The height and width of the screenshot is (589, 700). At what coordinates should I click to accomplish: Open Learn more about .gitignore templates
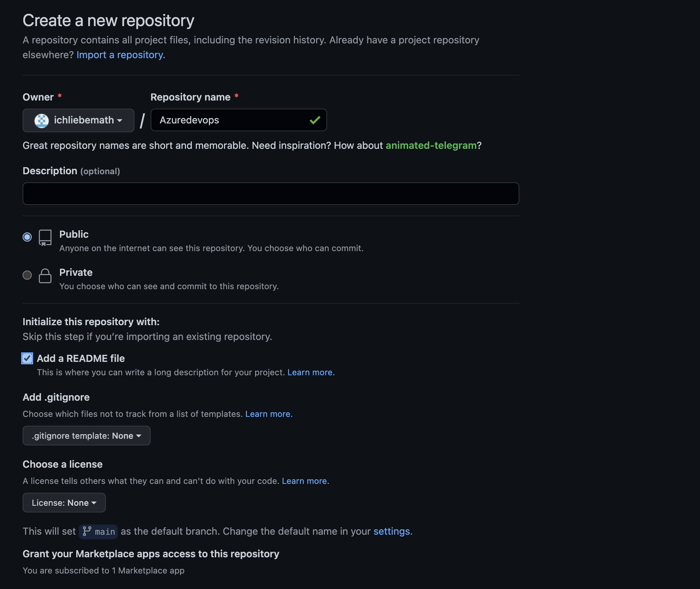(x=268, y=414)
